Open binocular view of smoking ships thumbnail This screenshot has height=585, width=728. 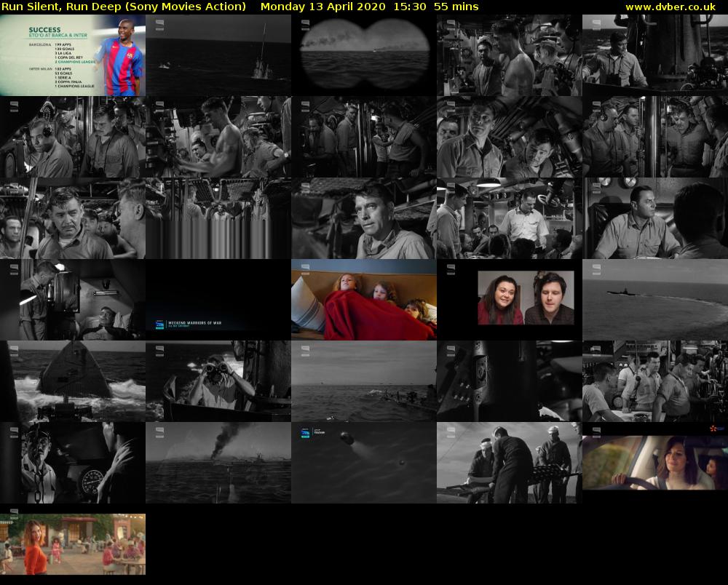click(x=364, y=55)
